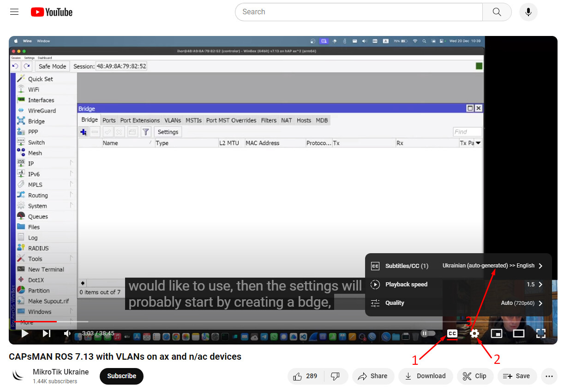
Task: Like the video with thumbs up
Action: (306, 376)
